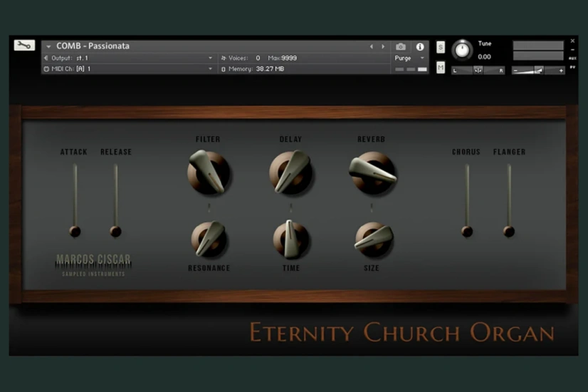588x392 pixels.
Task: Click the MIDI channel icon beside MIDI Ch
Action: (x=46, y=69)
